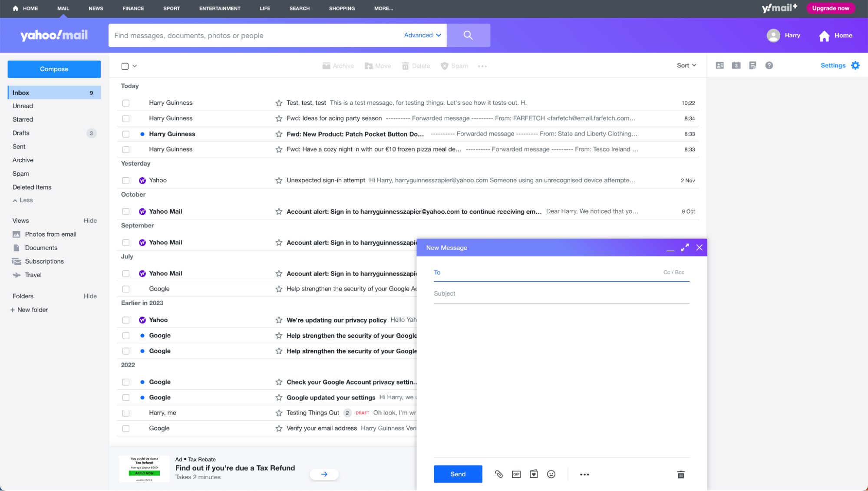Click the Send button in compose window
Image resolution: width=868 pixels, height=491 pixels.
click(458, 474)
